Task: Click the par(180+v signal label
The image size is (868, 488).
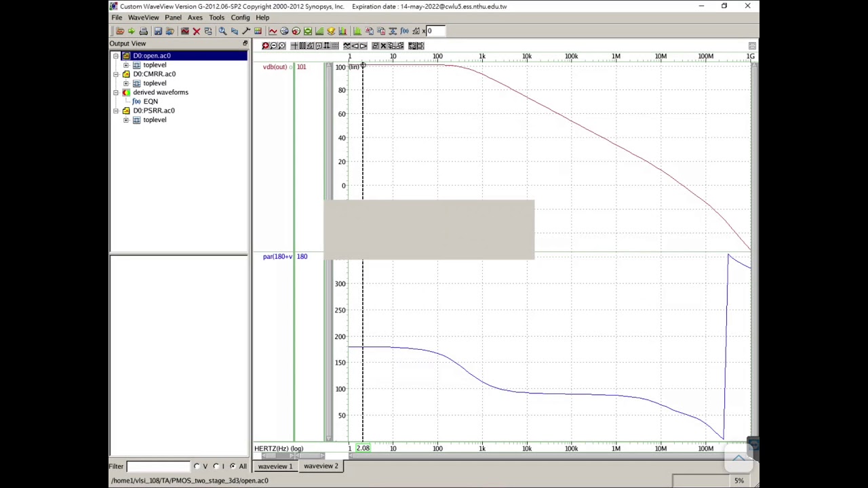Action: click(x=277, y=257)
